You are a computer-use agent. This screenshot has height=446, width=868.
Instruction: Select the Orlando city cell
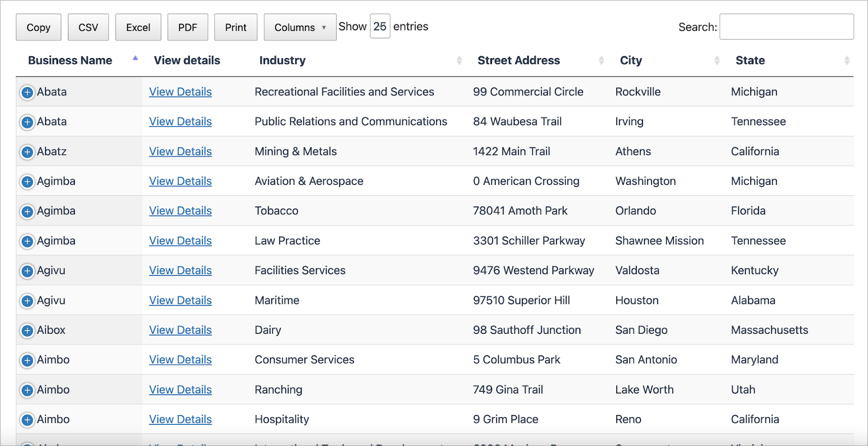click(636, 211)
